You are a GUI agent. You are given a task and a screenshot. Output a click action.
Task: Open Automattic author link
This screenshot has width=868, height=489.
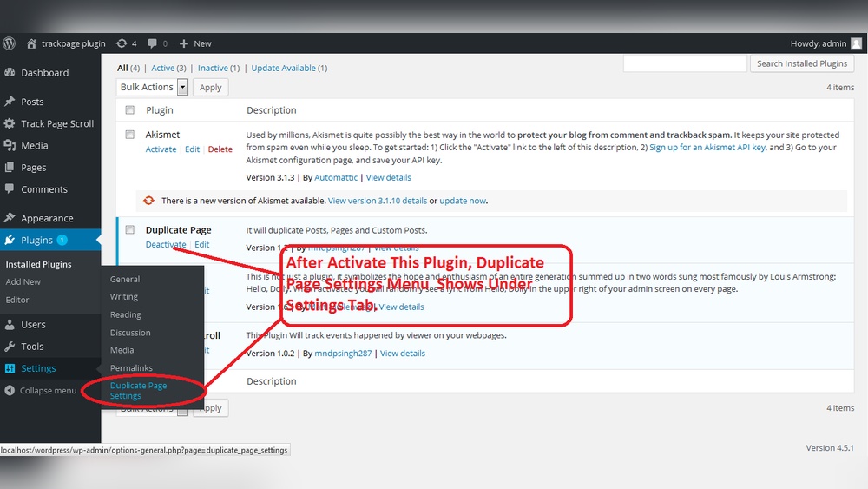click(x=336, y=177)
